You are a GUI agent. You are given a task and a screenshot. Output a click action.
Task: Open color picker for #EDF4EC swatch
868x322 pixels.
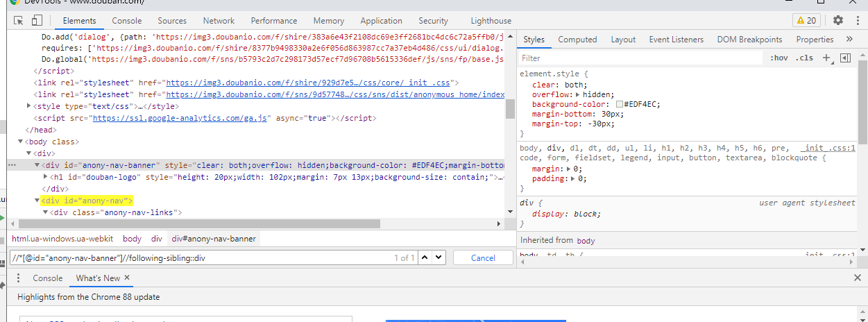(620, 104)
